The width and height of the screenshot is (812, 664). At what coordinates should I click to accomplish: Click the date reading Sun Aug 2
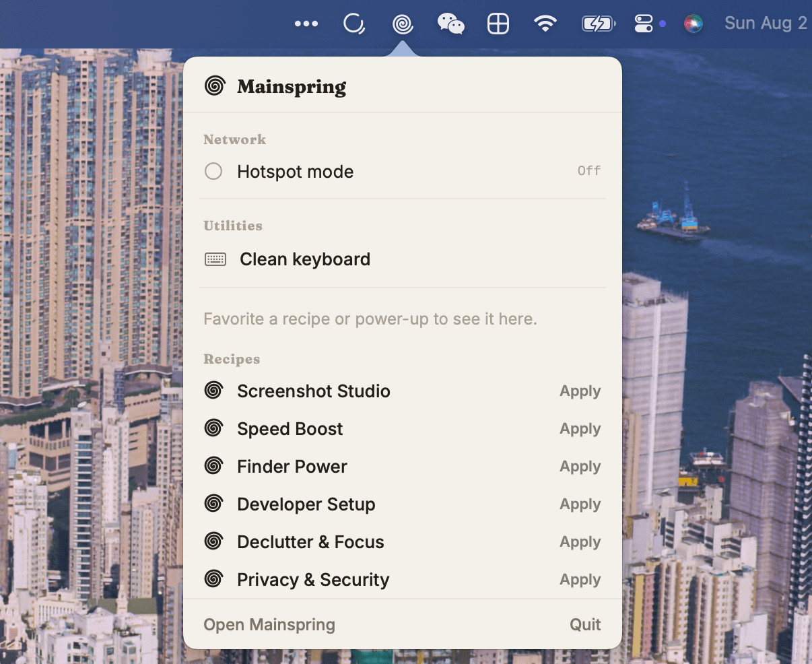click(x=766, y=24)
